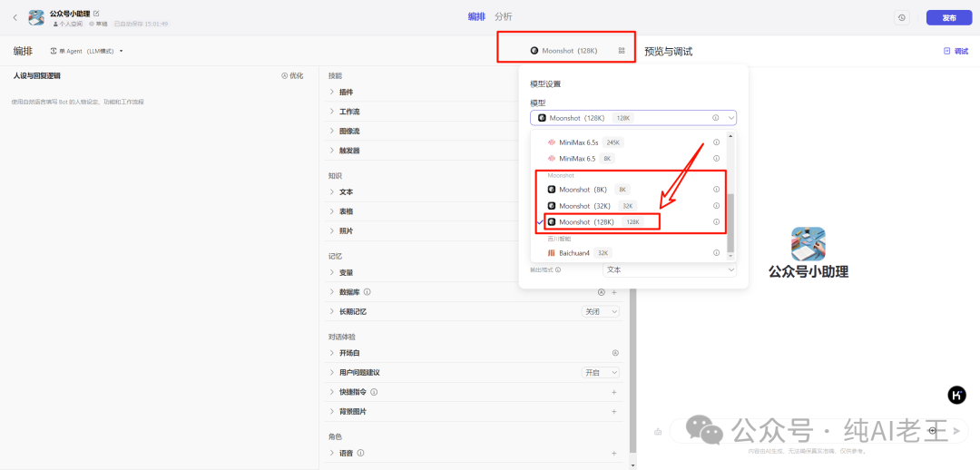
Task: Click the model list scrollbar thumb
Action: pos(731,221)
